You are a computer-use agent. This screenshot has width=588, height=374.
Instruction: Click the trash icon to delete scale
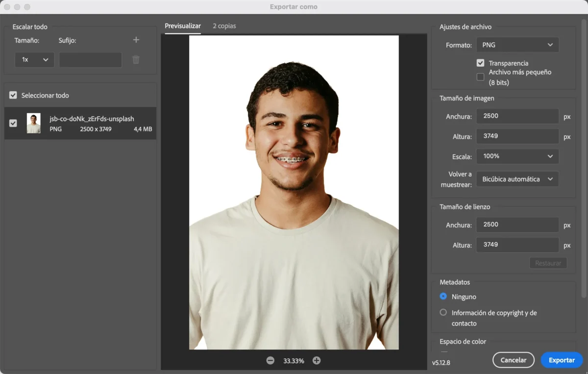[x=136, y=60]
